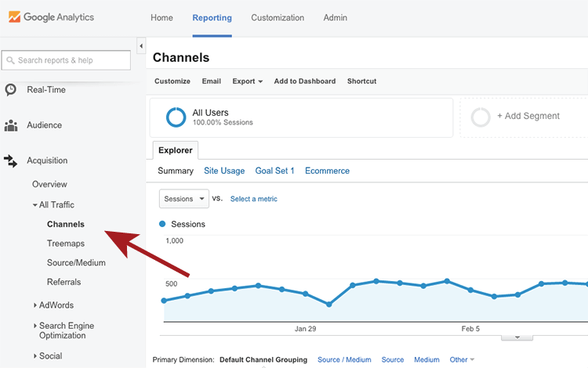Open the Export dropdown menu
The width and height of the screenshot is (588, 368).
pyautogui.click(x=247, y=81)
